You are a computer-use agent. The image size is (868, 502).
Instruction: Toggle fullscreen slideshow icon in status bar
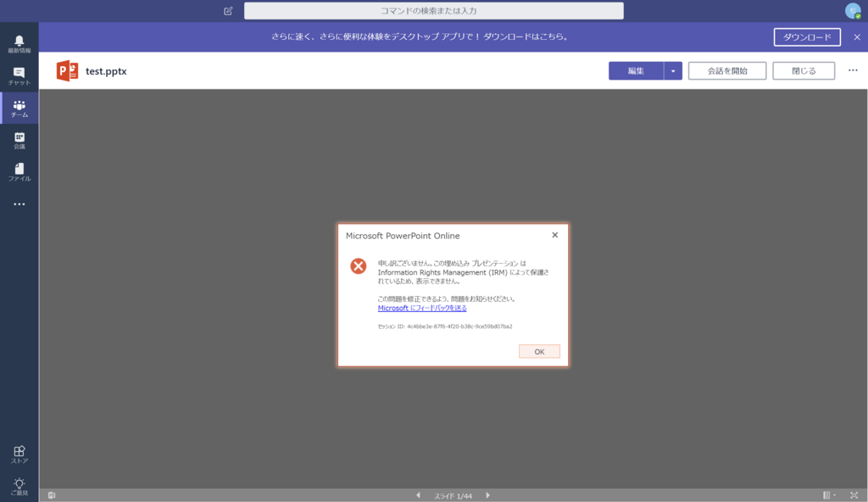[854, 495]
